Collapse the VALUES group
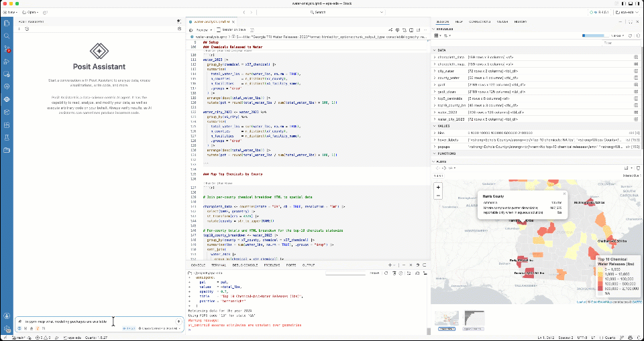The image size is (644, 341). (x=435, y=126)
